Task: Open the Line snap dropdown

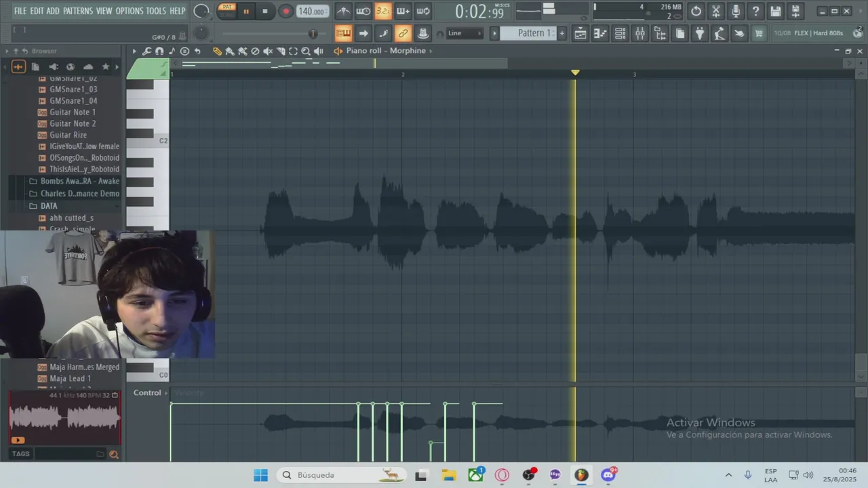Action: tap(465, 33)
